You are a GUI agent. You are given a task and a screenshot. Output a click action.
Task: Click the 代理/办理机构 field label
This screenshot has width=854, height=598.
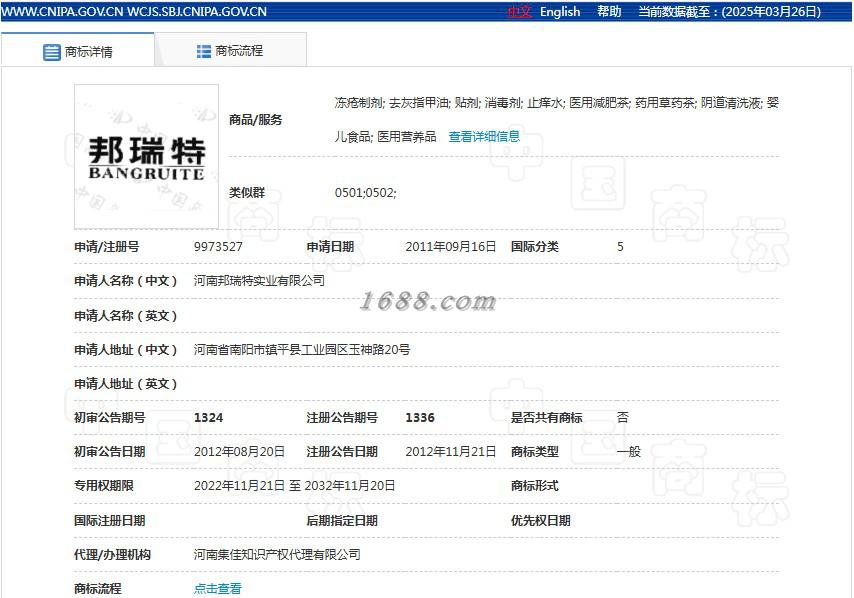(112, 555)
